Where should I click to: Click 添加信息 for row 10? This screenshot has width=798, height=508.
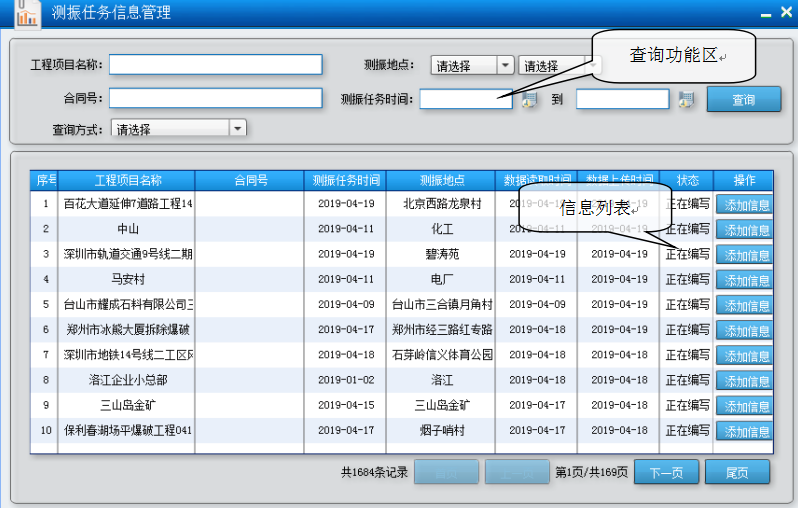(x=745, y=431)
